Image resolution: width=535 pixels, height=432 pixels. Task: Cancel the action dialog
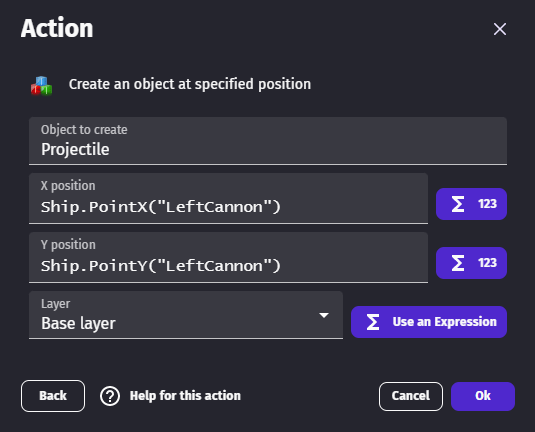tap(411, 396)
